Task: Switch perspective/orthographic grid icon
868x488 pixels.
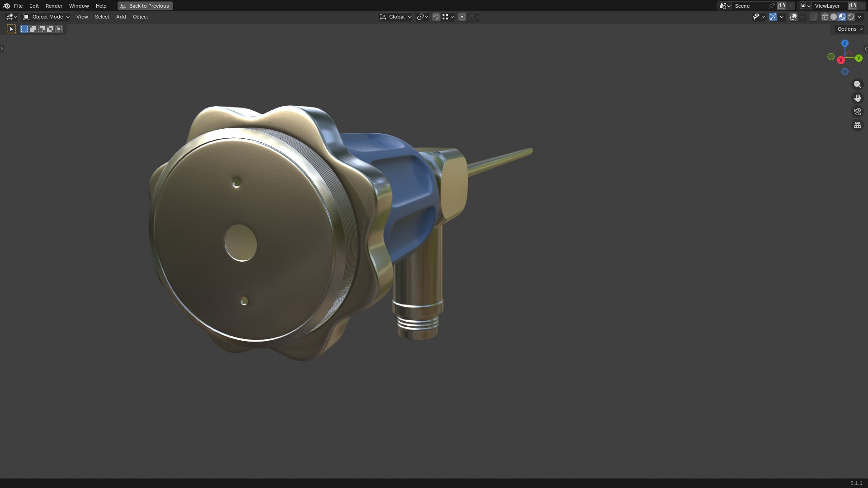Action: (x=858, y=125)
